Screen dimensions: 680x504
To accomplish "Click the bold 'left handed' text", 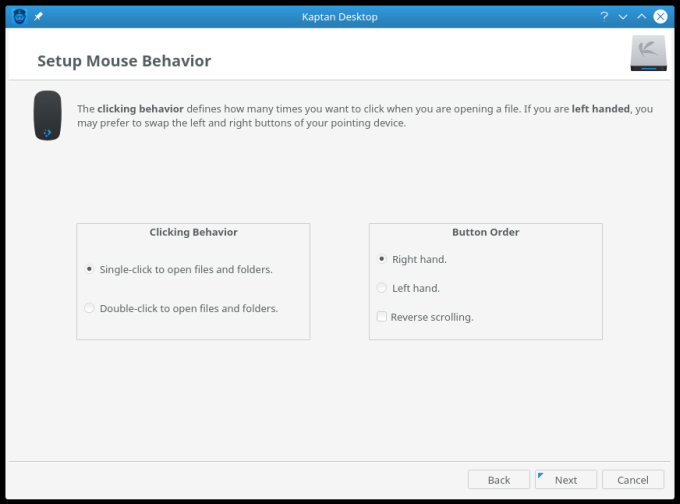I will [601, 109].
